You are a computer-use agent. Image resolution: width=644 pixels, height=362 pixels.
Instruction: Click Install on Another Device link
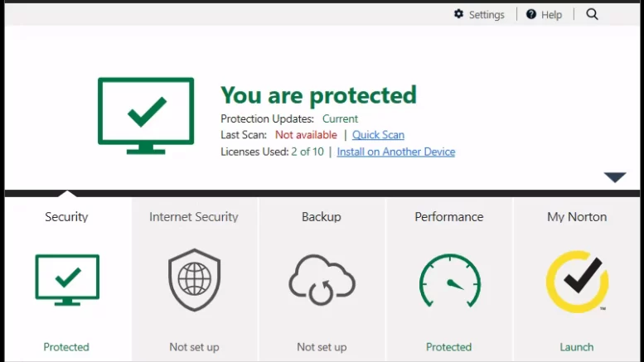coord(396,152)
